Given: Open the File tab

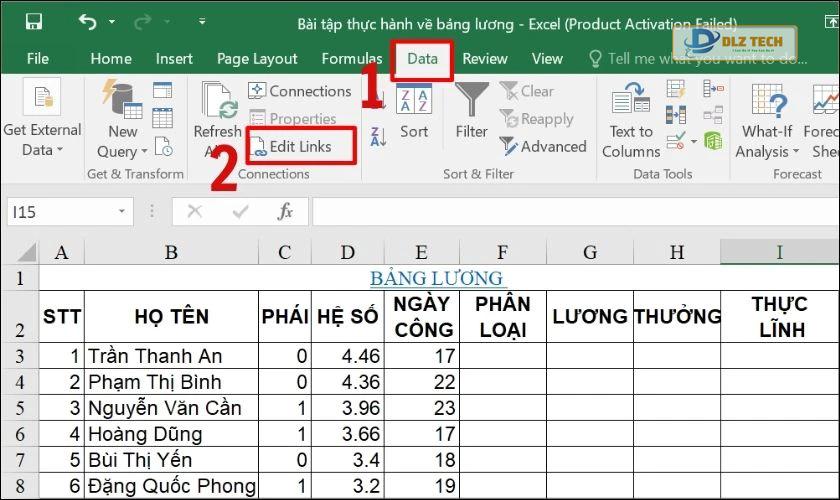Looking at the screenshot, I should (38, 58).
